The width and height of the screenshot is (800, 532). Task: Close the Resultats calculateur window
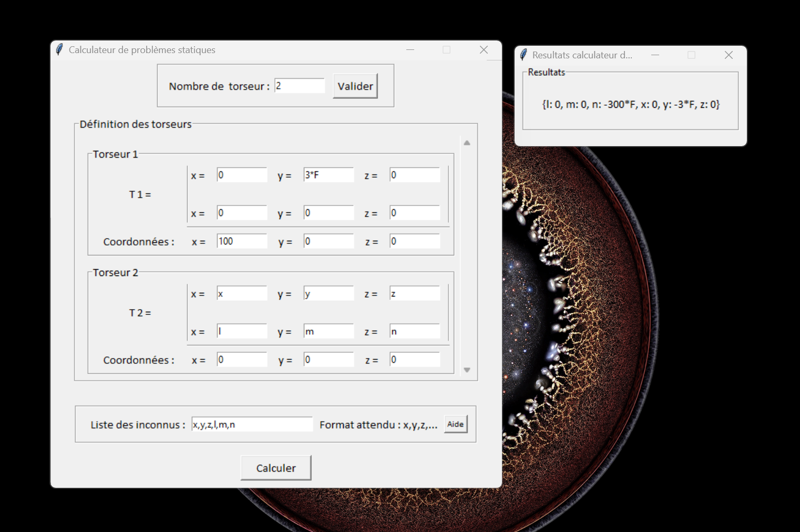tap(729, 55)
